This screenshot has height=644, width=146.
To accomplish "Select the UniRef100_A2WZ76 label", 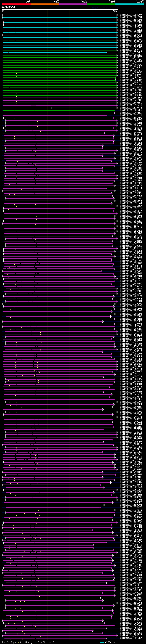I will click(x=131, y=58).
